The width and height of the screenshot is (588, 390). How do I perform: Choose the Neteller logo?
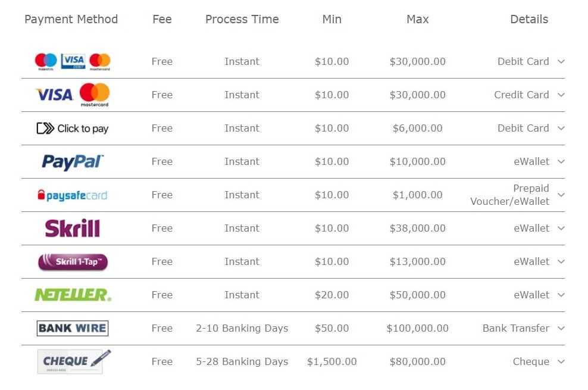pyautogui.click(x=73, y=295)
